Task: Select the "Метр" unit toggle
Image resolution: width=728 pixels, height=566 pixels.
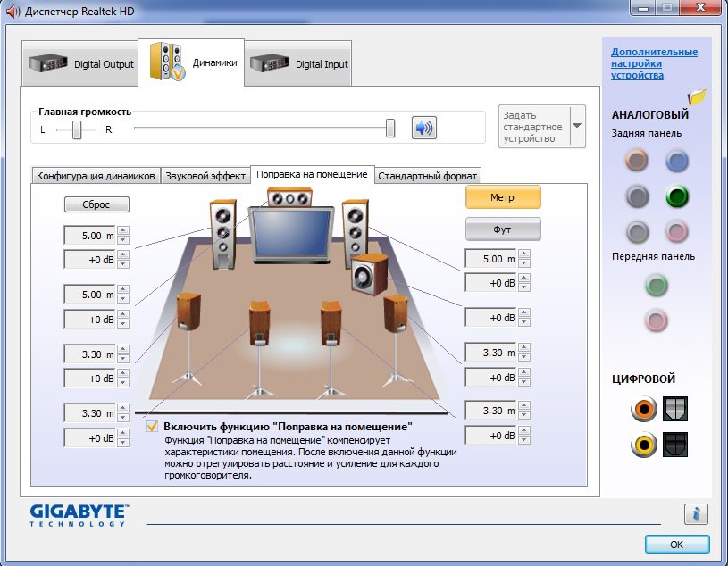Action: (x=503, y=197)
